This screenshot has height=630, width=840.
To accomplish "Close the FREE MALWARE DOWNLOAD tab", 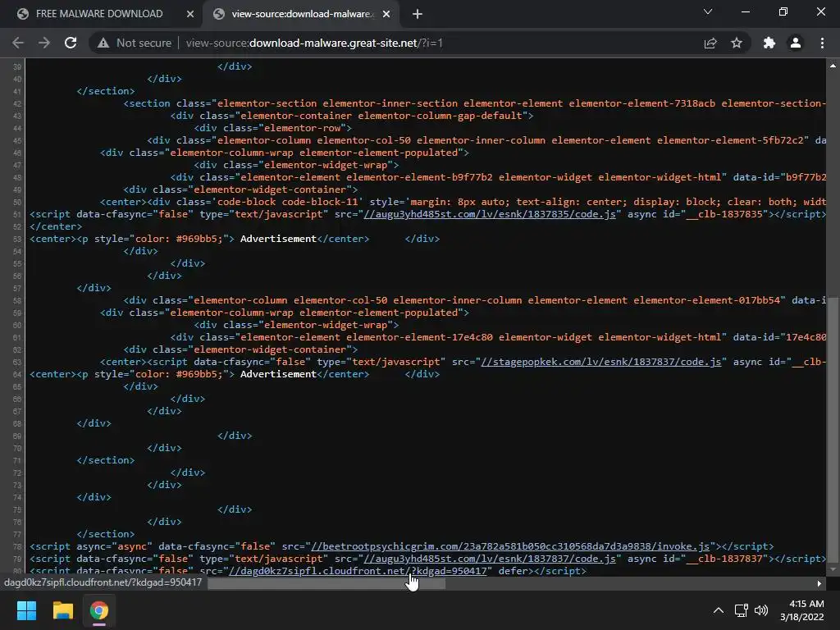I will point(190,15).
